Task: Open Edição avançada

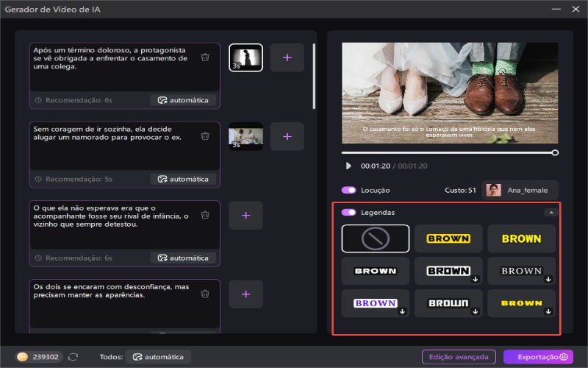Action: (459, 357)
